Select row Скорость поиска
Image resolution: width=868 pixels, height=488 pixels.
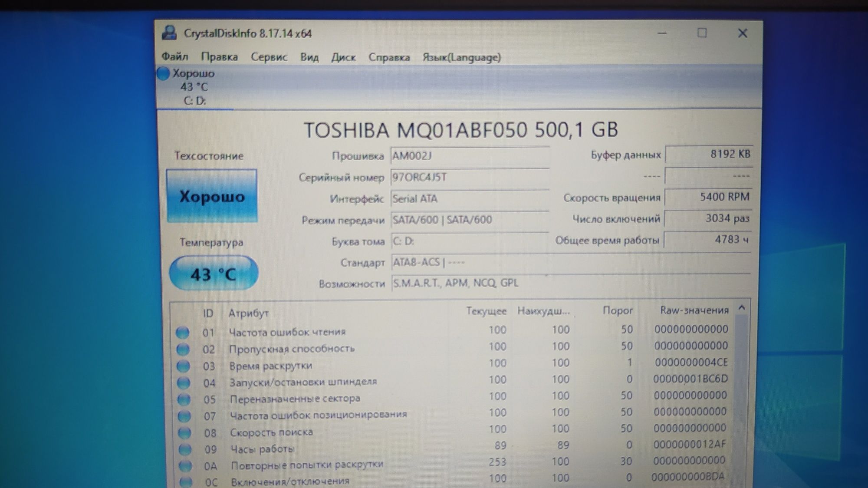[x=453, y=430]
